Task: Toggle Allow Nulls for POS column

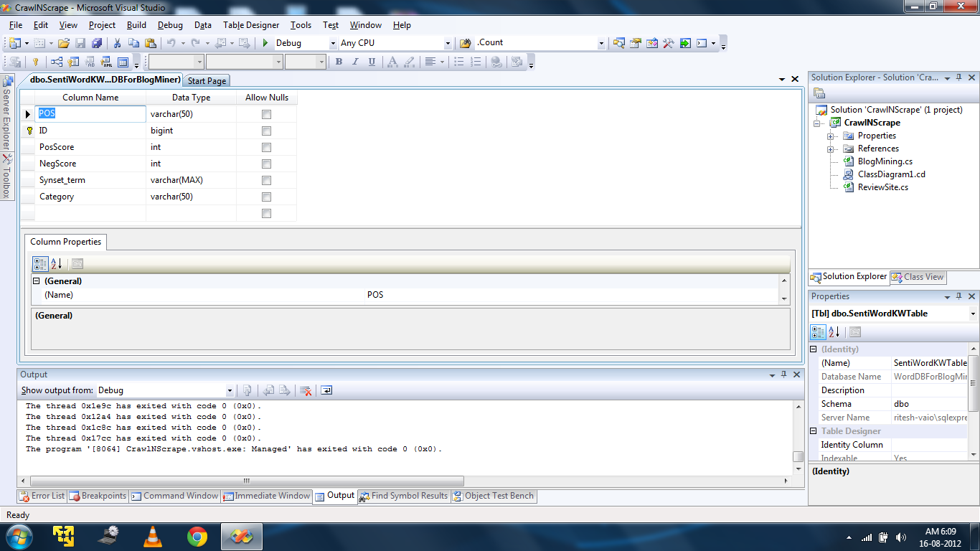Action: tap(267, 114)
